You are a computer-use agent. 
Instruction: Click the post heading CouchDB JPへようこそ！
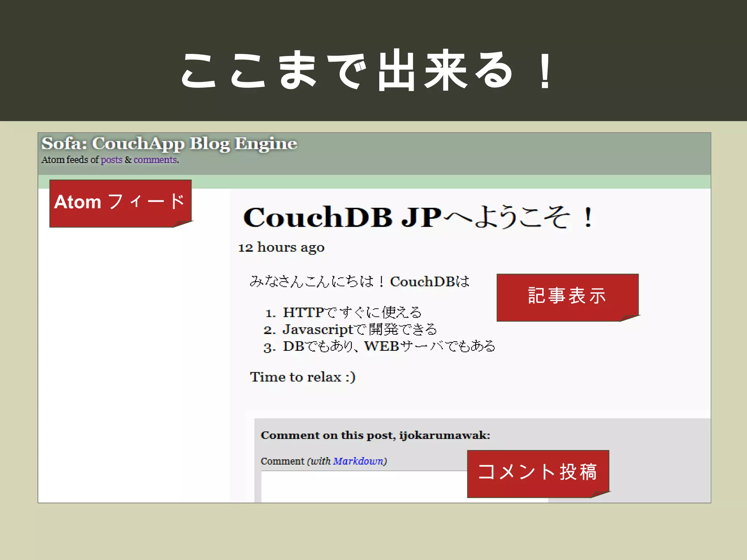click(418, 217)
